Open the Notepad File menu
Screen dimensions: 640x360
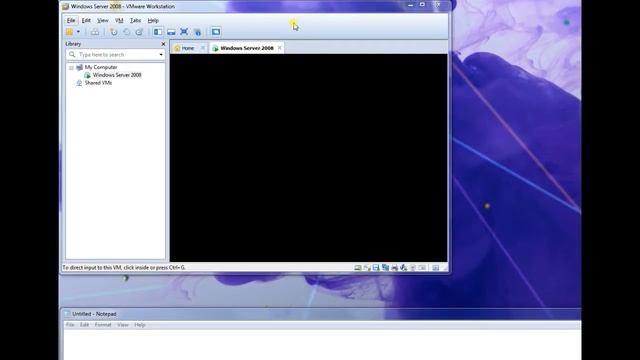pyautogui.click(x=70, y=325)
